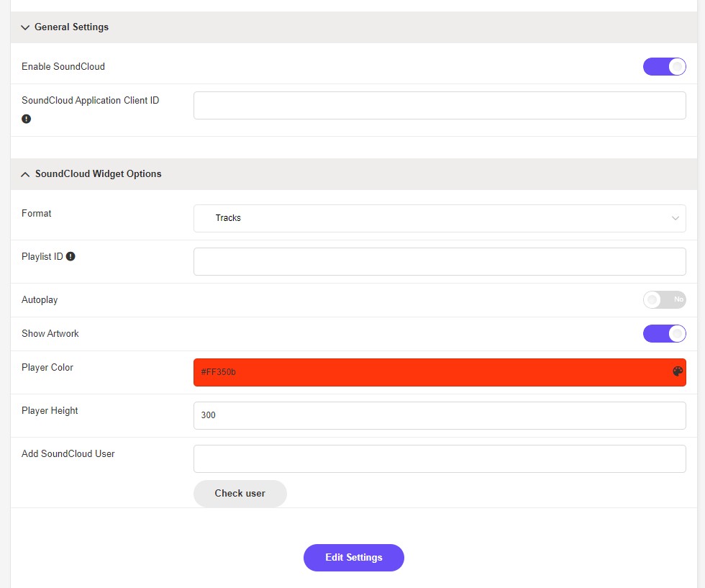Click the Player Height label
The image size is (705, 588).
50,410
